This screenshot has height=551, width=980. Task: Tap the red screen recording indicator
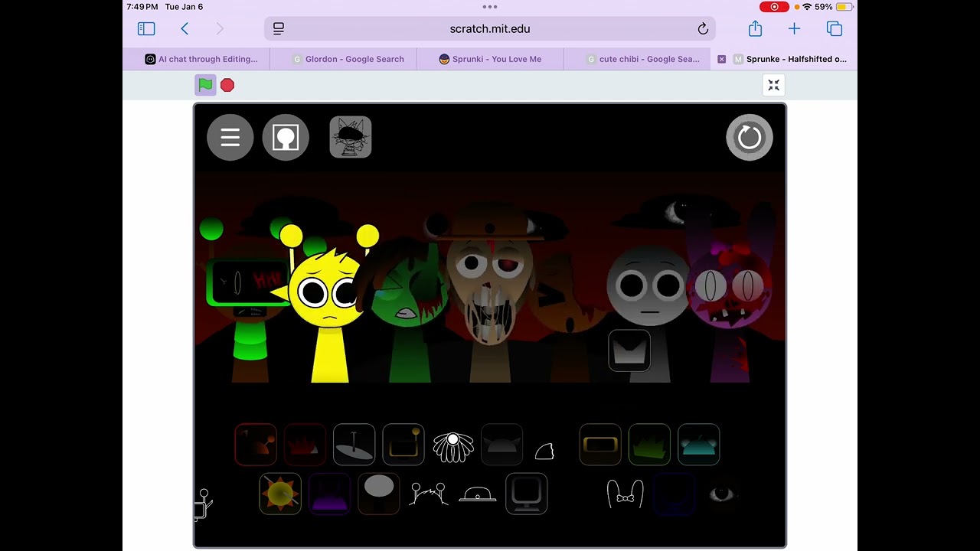[774, 7]
